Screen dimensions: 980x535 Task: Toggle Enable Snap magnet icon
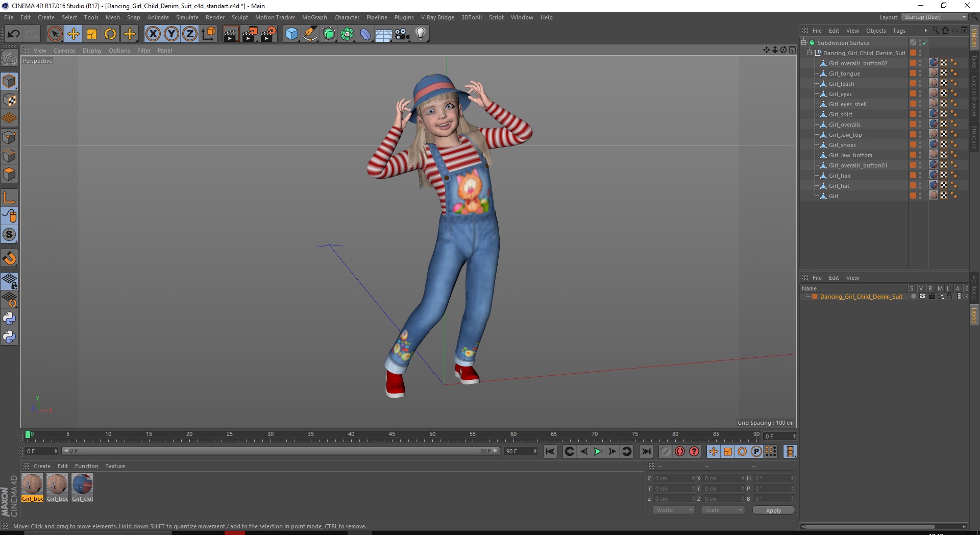click(9, 258)
